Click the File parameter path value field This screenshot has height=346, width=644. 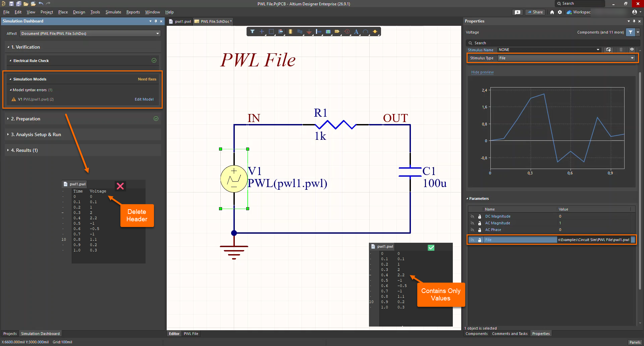point(594,240)
